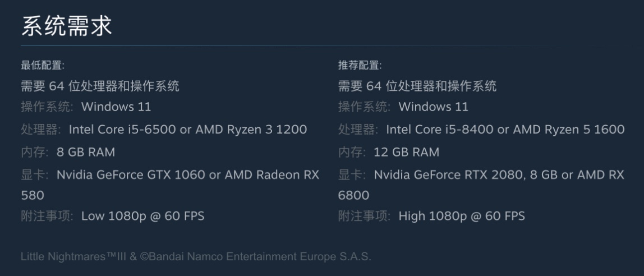Click the 显卡 label under 最低配置
Image resolution: width=644 pixels, height=276 pixels.
coord(35,174)
